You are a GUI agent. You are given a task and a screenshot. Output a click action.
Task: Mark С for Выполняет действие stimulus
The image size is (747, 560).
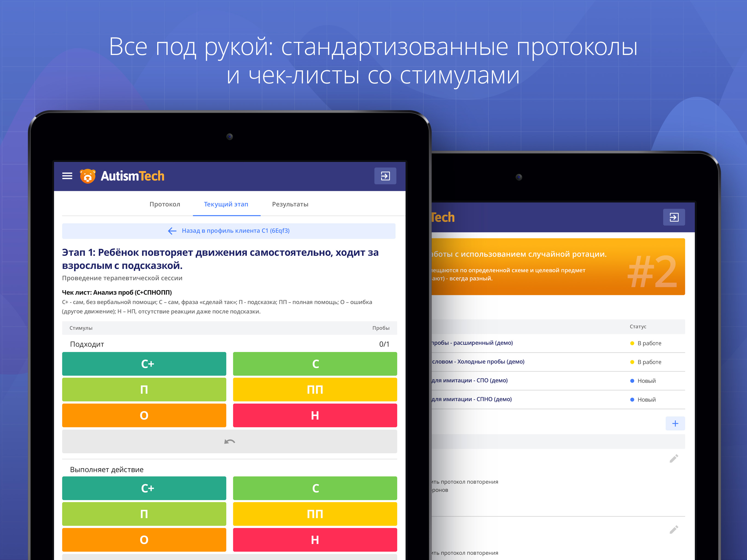(x=315, y=488)
